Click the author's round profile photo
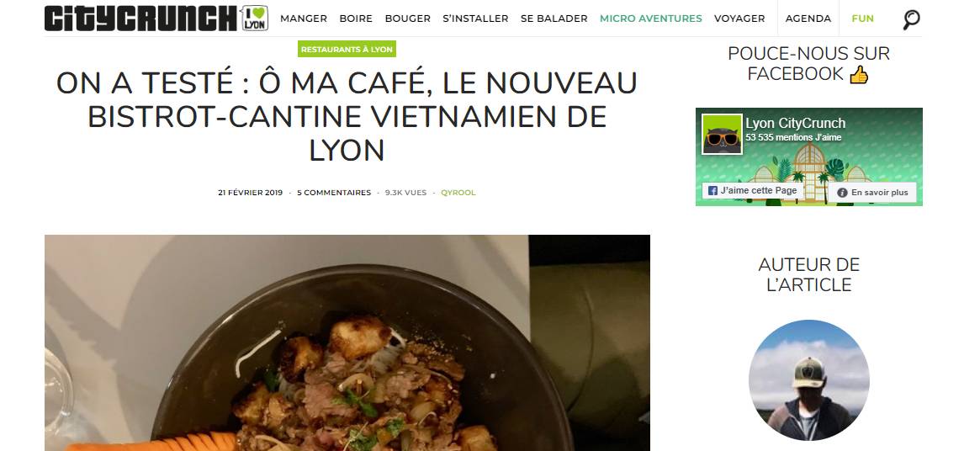Image resolution: width=980 pixels, height=451 pixels. pos(808,380)
